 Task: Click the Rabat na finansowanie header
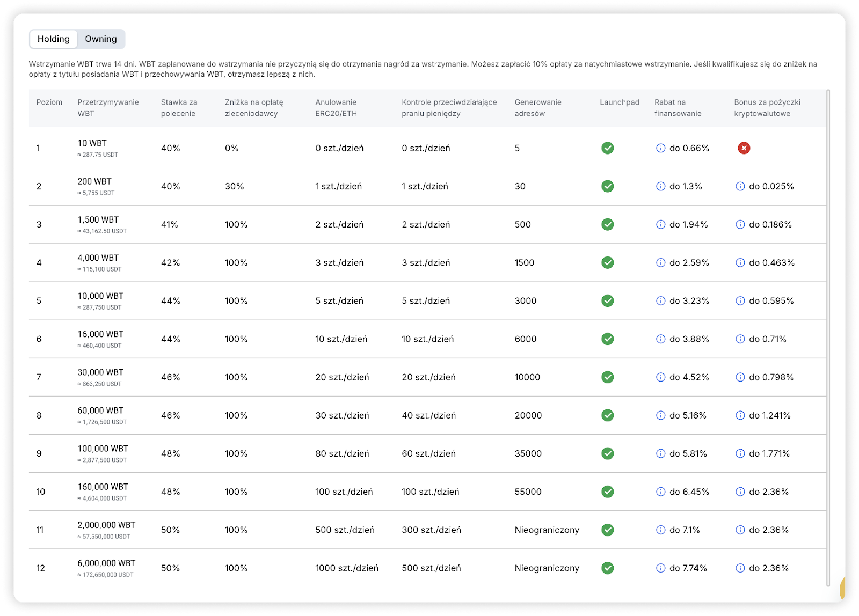click(678, 108)
